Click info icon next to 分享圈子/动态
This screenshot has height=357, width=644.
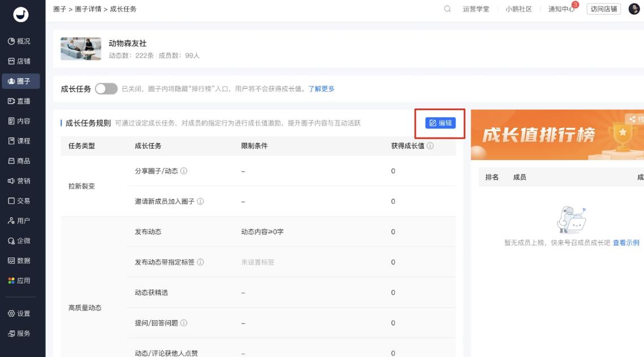(x=184, y=171)
